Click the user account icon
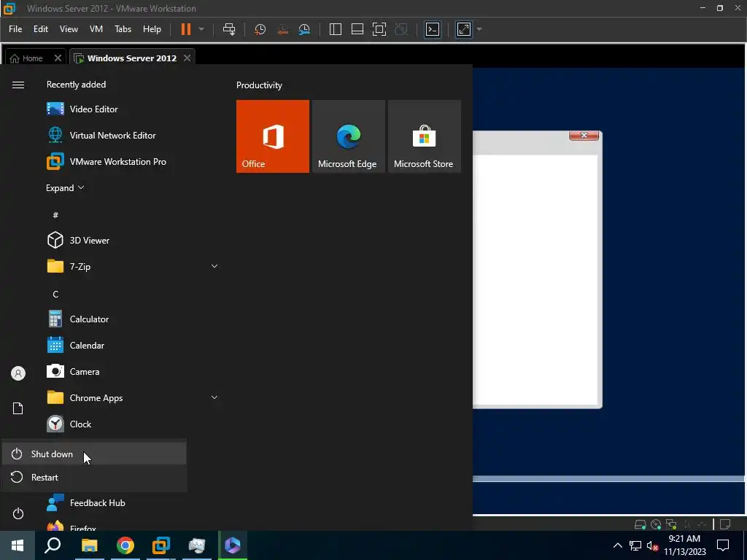 pos(18,373)
